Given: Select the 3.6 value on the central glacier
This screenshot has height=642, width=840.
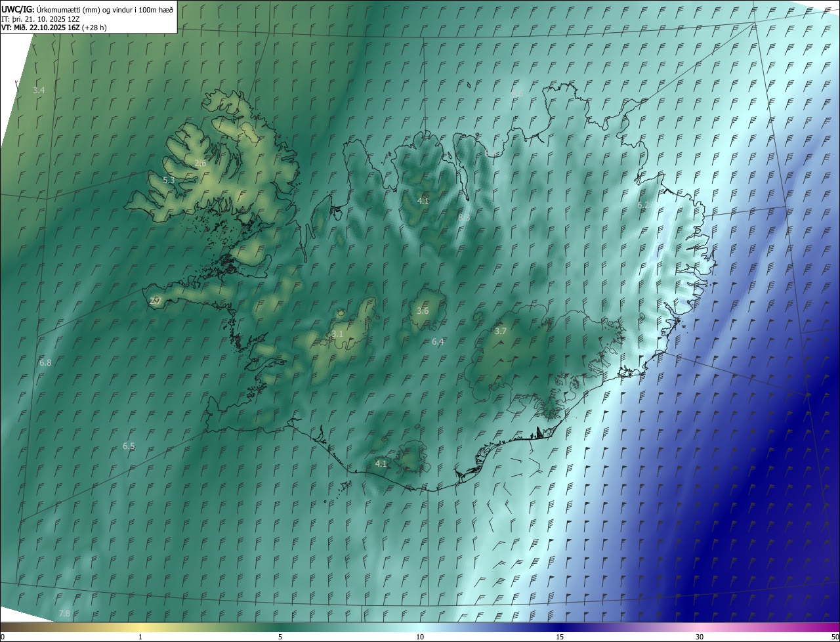Looking at the screenshot, I should coord(423,310).
